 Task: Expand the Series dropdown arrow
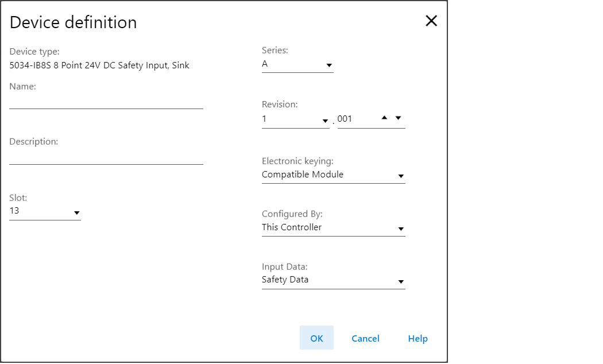click(329, 66)
